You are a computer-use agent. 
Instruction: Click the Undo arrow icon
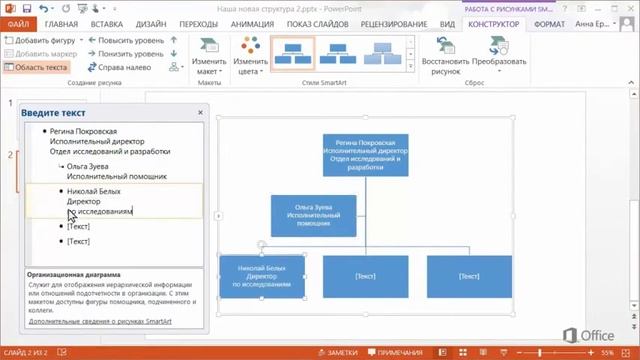[x=44, y=9]
